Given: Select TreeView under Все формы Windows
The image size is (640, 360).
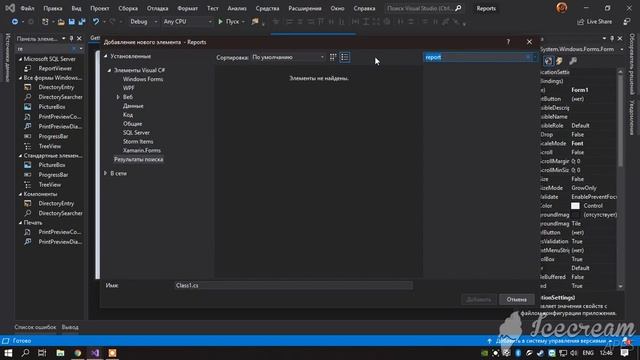Looking at the screenshot, I should point(50,146).
